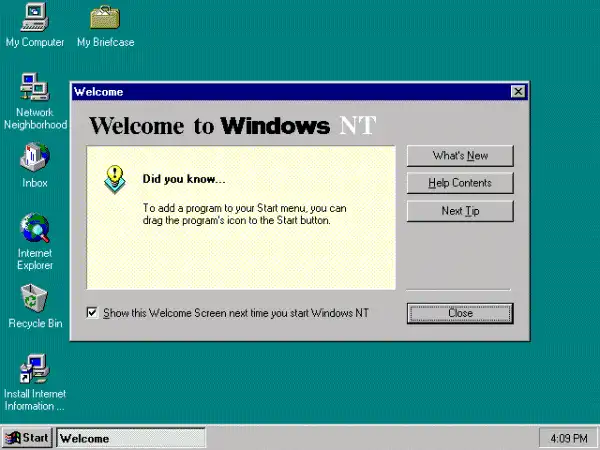The height and width of the screenshot is (450, 600).
Task: Click the Internet Explorer desktop icon
Action: coord(34,229)
